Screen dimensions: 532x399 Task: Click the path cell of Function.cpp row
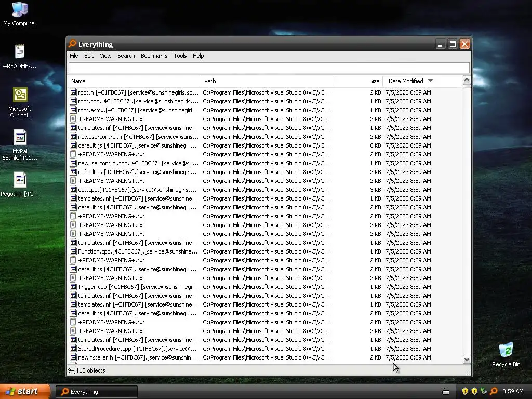266,251
